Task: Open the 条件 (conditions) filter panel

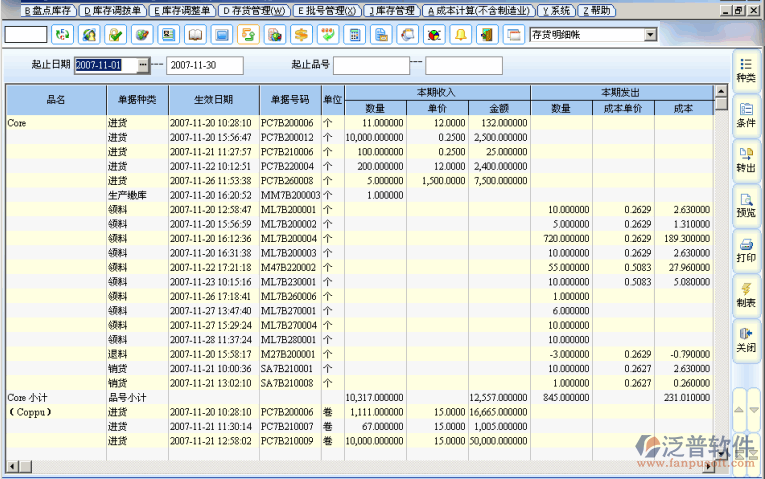Action: (745, 114)
